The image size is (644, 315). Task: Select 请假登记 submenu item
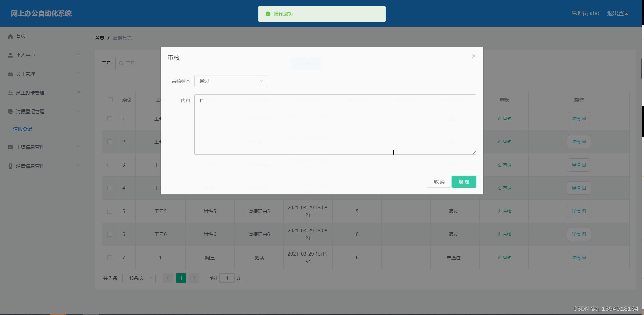coord(22,129)
